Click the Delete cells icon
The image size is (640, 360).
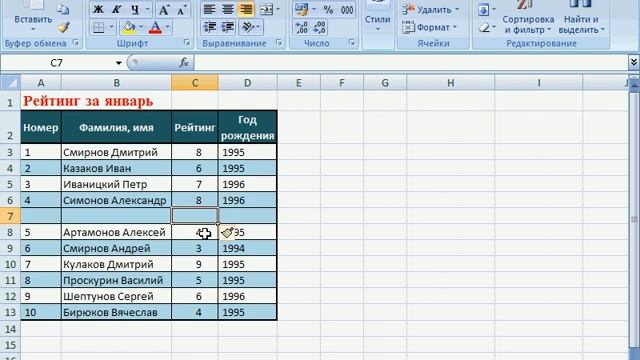(408, 9)
